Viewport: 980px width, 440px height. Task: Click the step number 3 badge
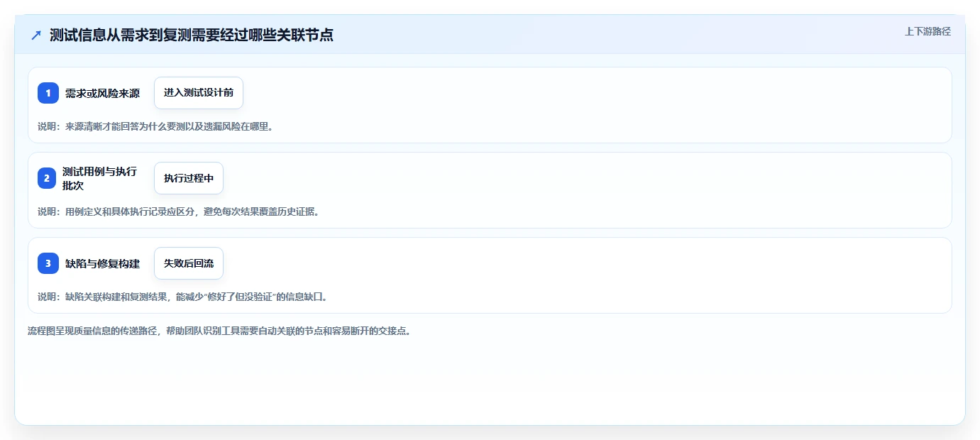tap(48, 263)
